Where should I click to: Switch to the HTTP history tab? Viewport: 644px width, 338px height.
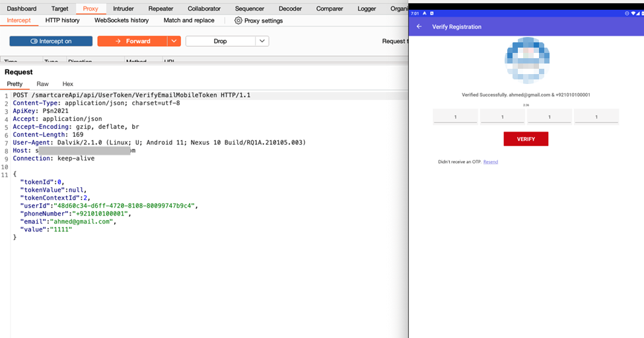(x=62, y=21)
